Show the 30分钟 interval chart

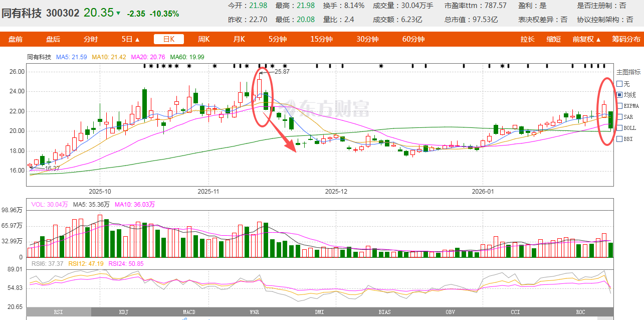pyautogui.click(x=367, y=39)
